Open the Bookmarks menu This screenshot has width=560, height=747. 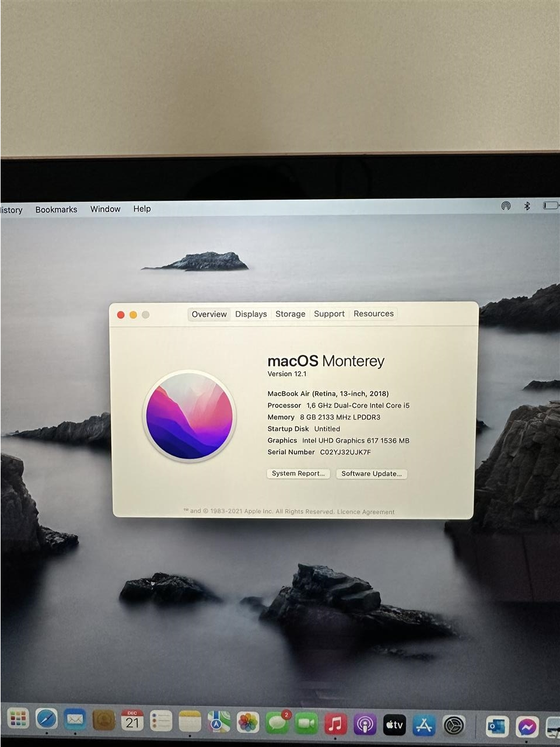(56, 210)
